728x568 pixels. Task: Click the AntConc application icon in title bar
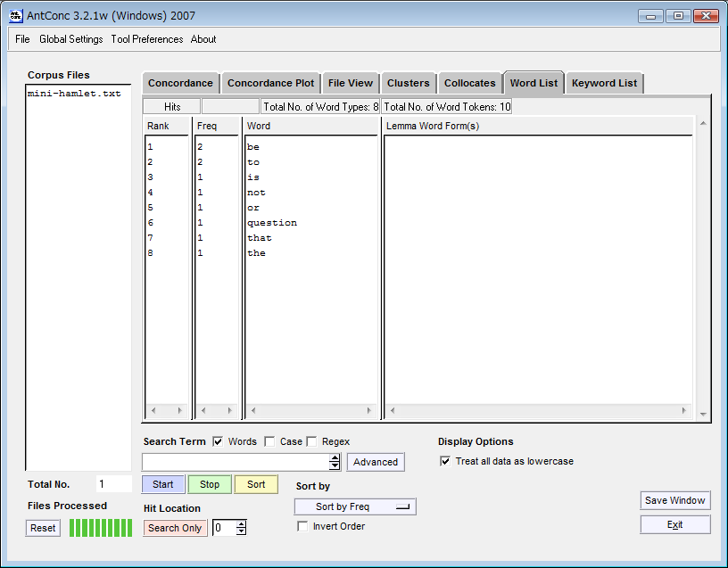tap(15, 15)
